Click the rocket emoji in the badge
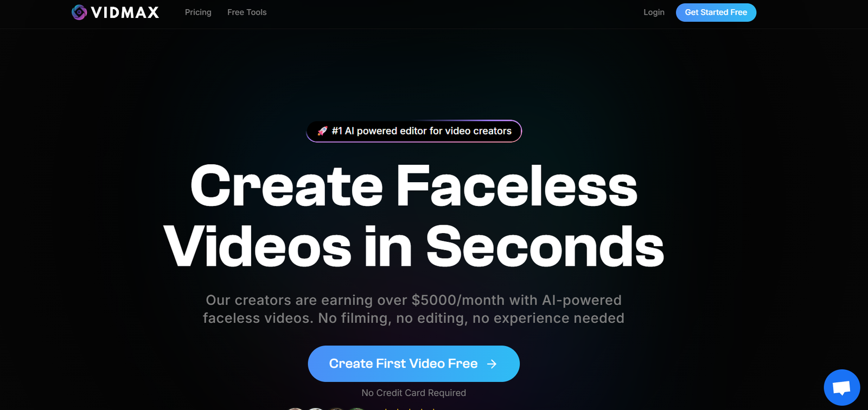The width and height of the screenshot is (868, 410). (x=322, y=131)
